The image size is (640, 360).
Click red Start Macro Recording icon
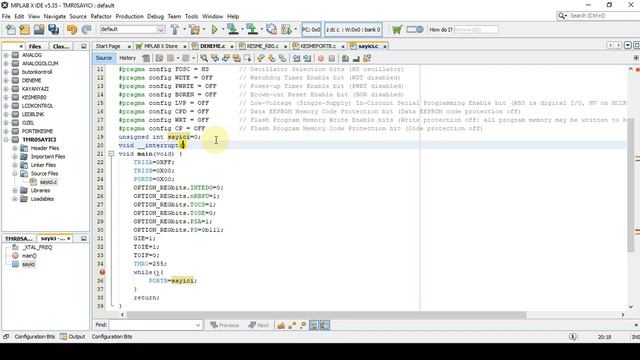tap(321, 58)
